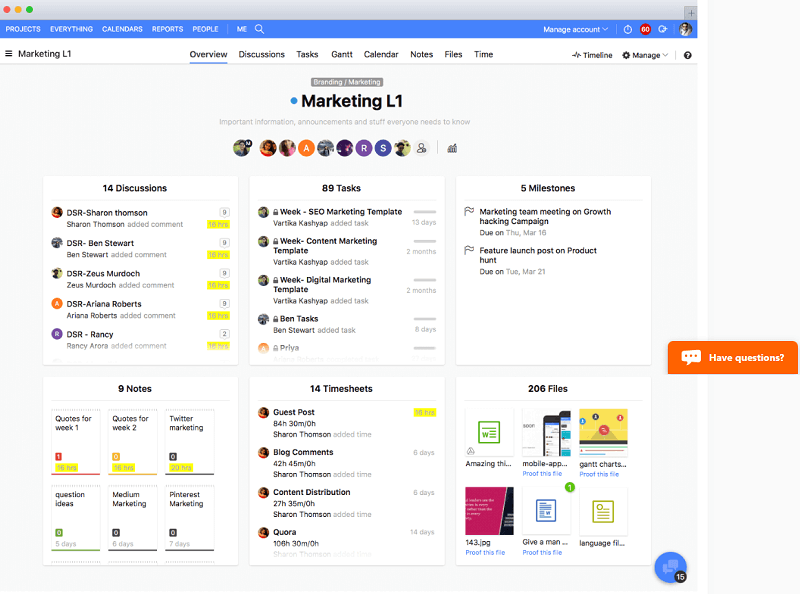Open the gantt charts file thumbnail
Viewport: 800px width, 594px height.
click(603, 433)
